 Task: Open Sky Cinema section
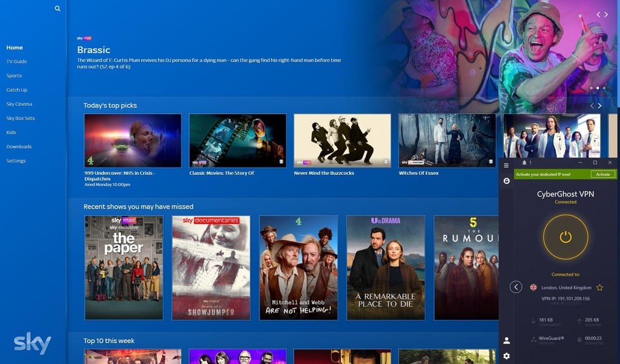[x=19, y=104]
